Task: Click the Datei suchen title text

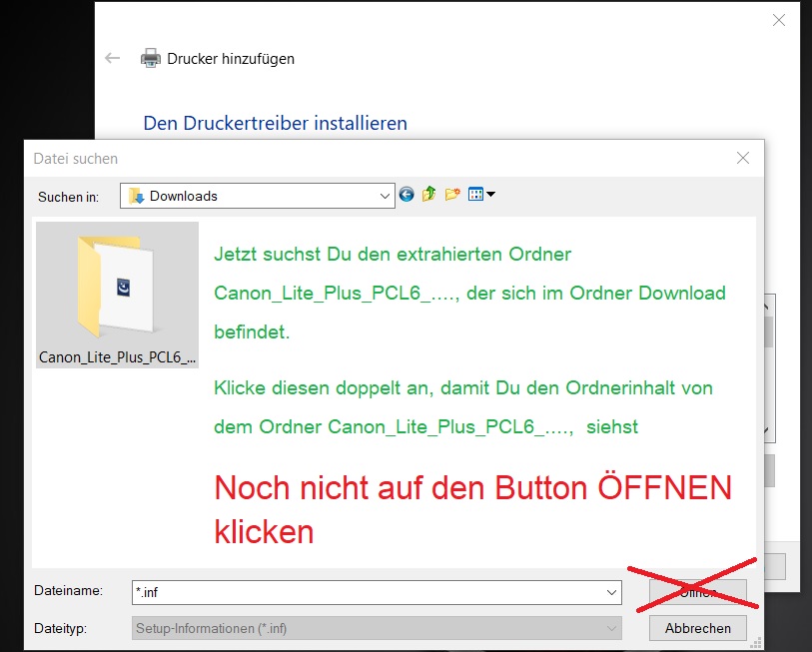Action: pyautogui.click(x=76, y=159)
